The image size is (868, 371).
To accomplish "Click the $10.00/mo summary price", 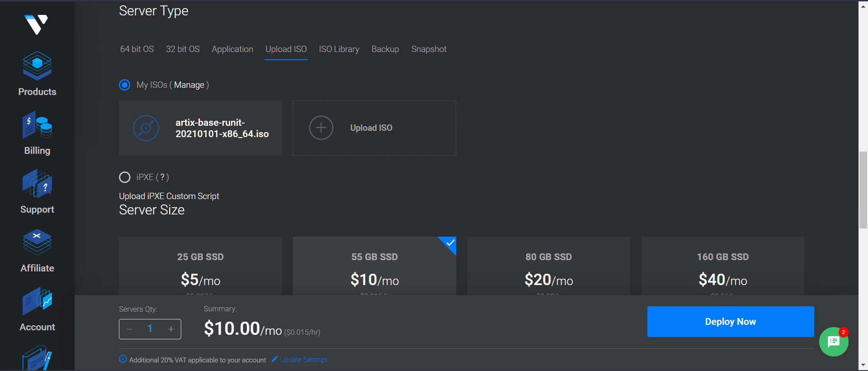I will (243, 328).
